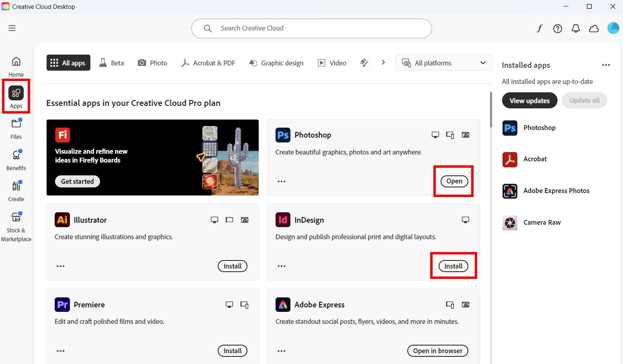This screenshot has width=623, height=364.
Task: Click the notifications bell icon
Action: coord(575,28)
